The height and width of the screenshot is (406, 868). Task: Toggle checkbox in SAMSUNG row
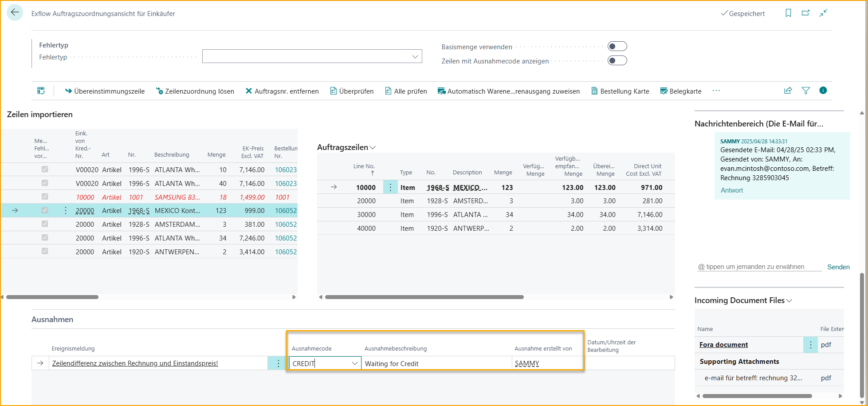(45, 197)
